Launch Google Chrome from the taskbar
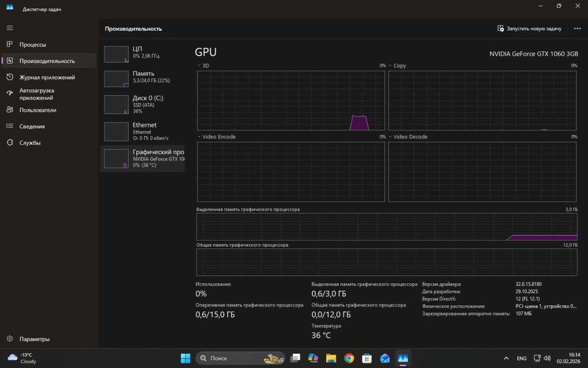Viewport: 588px width, 368px height. (349, 358)
